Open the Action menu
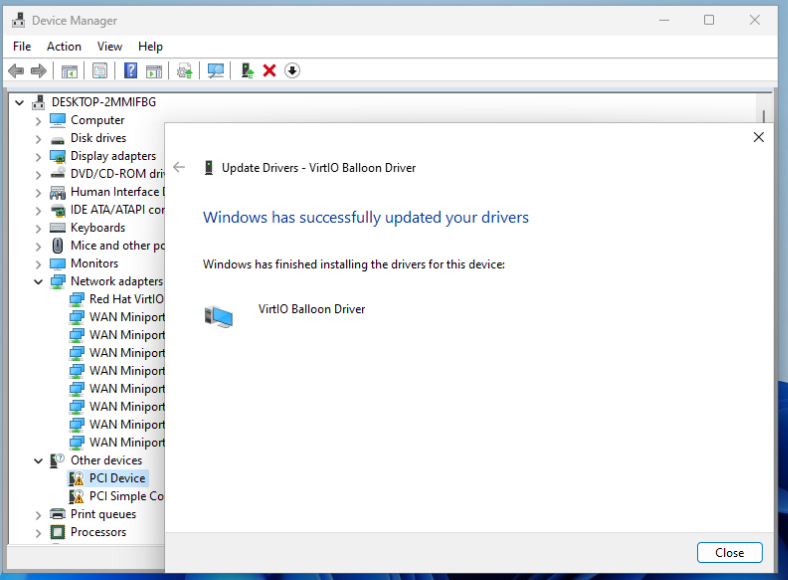This screenshot has height=580, width=788. tap(64, 46)
